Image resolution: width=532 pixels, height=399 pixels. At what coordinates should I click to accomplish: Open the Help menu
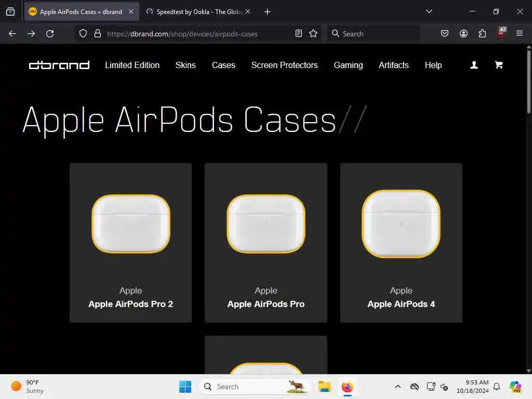click(x=433, y=65)
